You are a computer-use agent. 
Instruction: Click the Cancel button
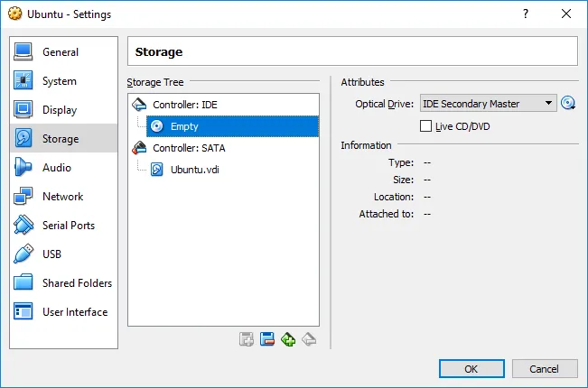click(544, 368)
